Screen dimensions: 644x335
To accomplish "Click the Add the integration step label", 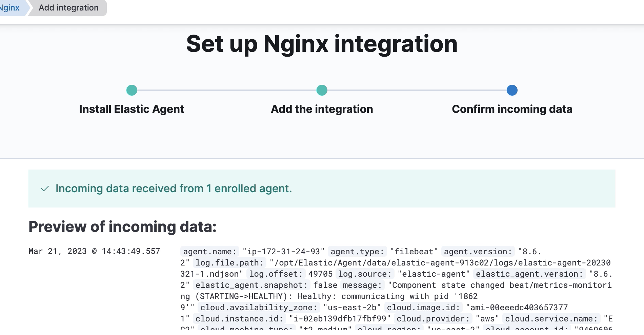I will pyautogui.click(x=322, y=109).
